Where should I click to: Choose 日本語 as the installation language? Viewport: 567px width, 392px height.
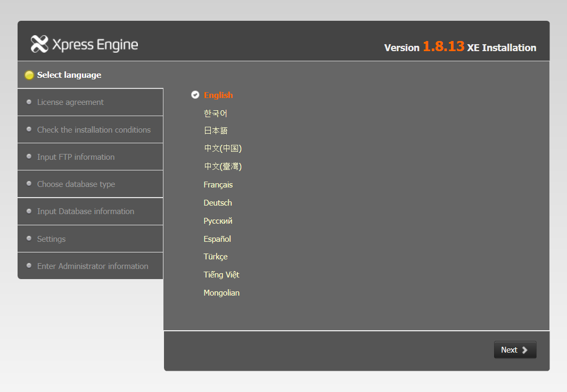point(215,130)
